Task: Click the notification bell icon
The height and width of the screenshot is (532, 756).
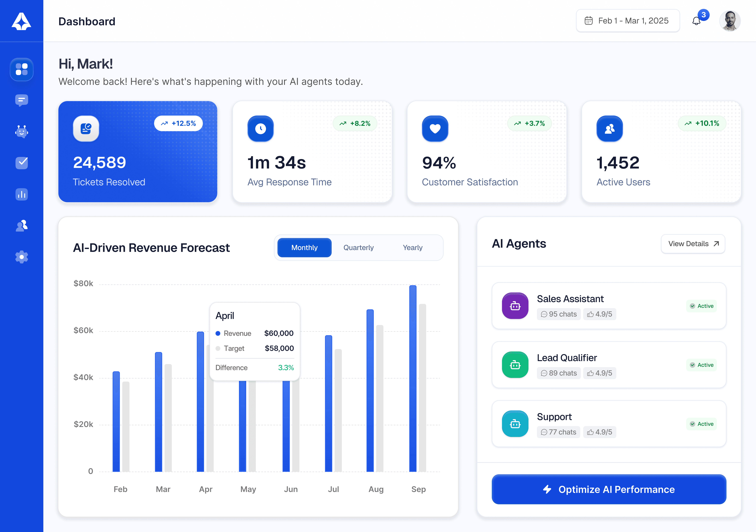Action: coord(696,21)
